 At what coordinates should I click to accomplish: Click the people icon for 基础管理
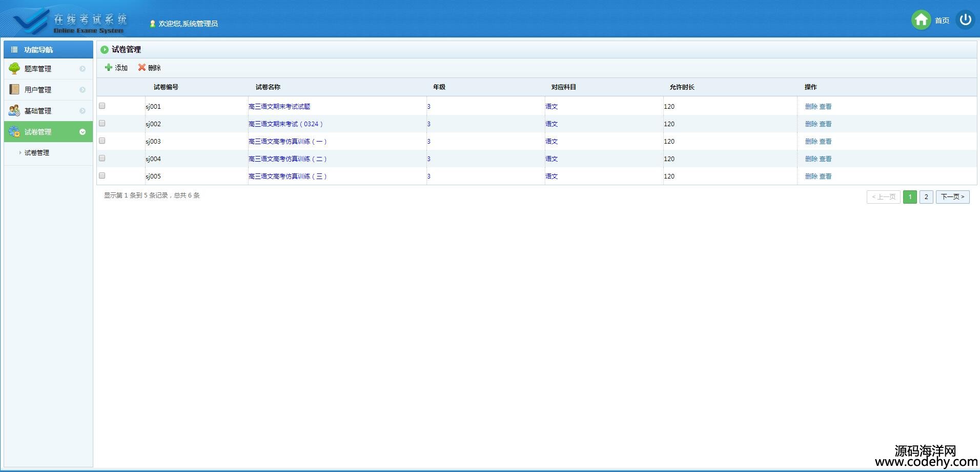[x=14, y=111]
